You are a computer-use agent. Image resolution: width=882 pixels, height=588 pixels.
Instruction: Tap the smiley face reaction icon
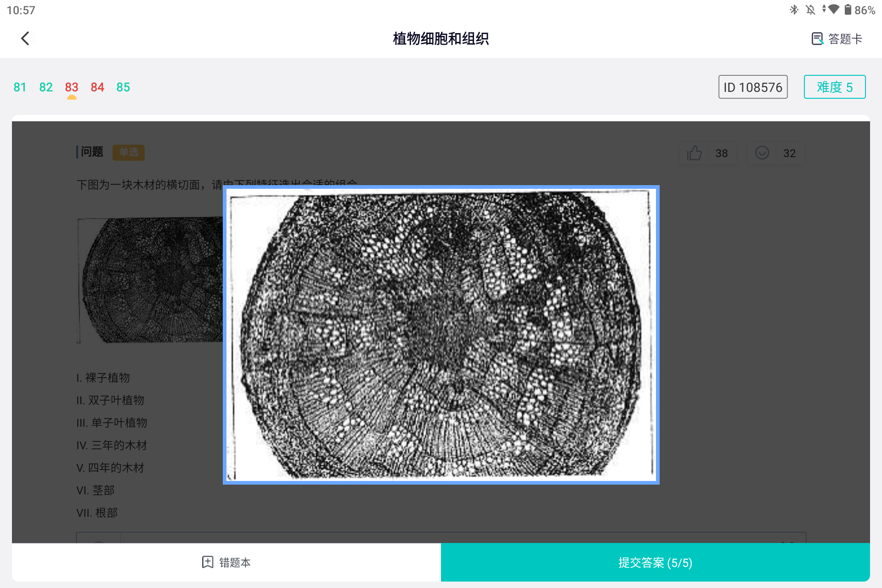click(762, 153)
